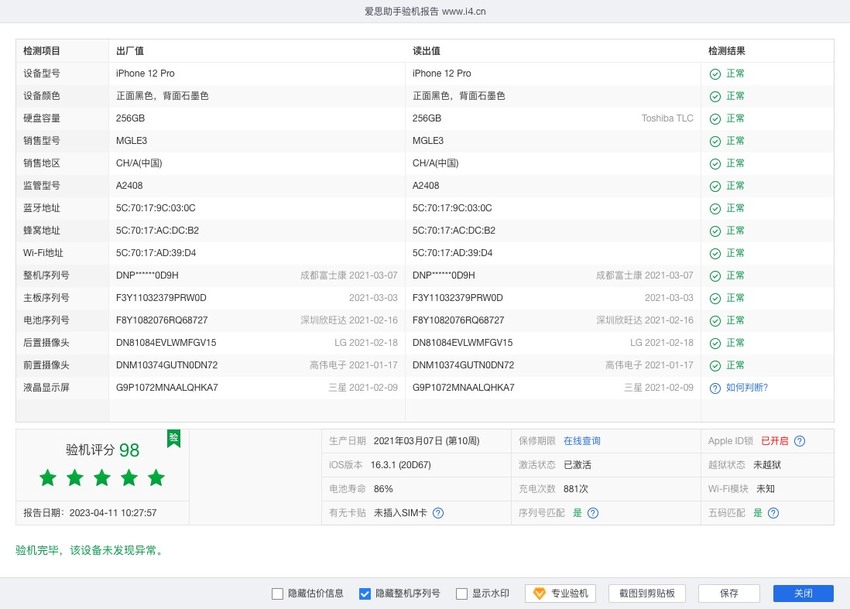850x609 pixels.
Task: Click the blue 关闭 button
Action: pos(803,593)
